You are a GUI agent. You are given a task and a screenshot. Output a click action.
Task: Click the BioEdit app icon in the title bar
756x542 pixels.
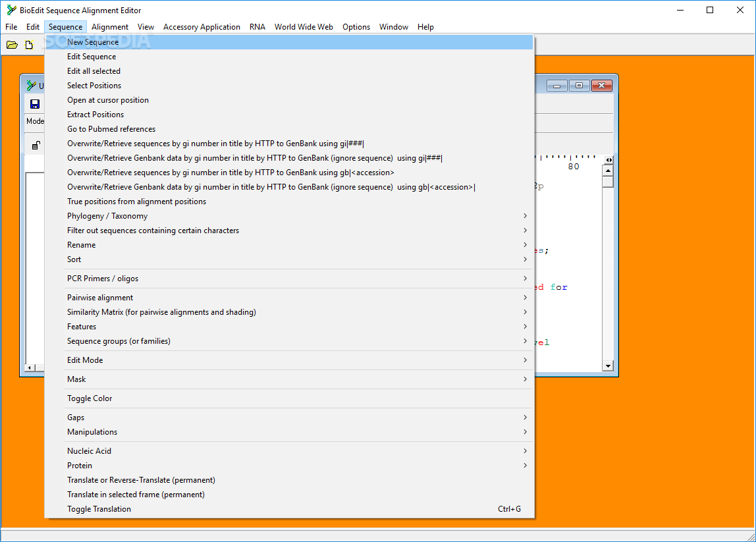11,10
